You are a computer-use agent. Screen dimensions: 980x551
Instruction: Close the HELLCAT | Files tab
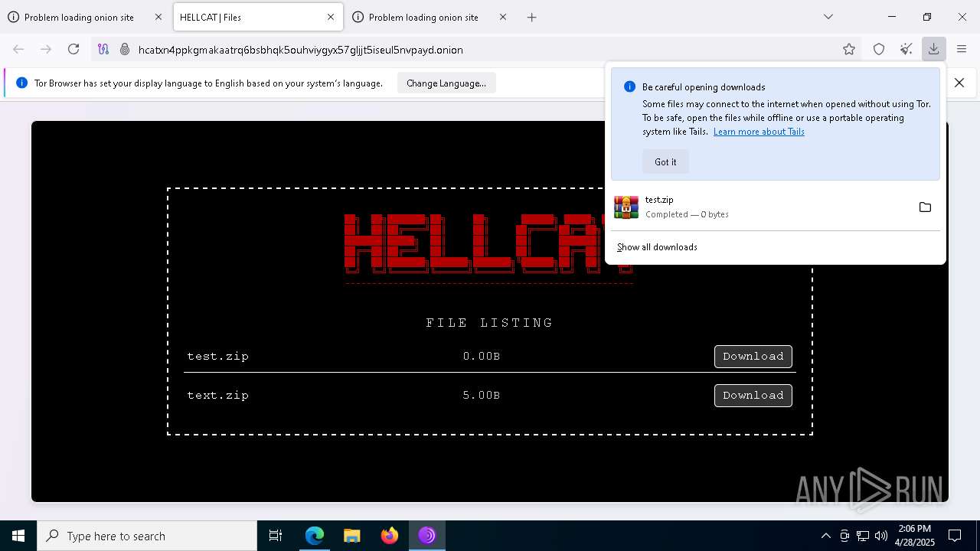point(331,17)
